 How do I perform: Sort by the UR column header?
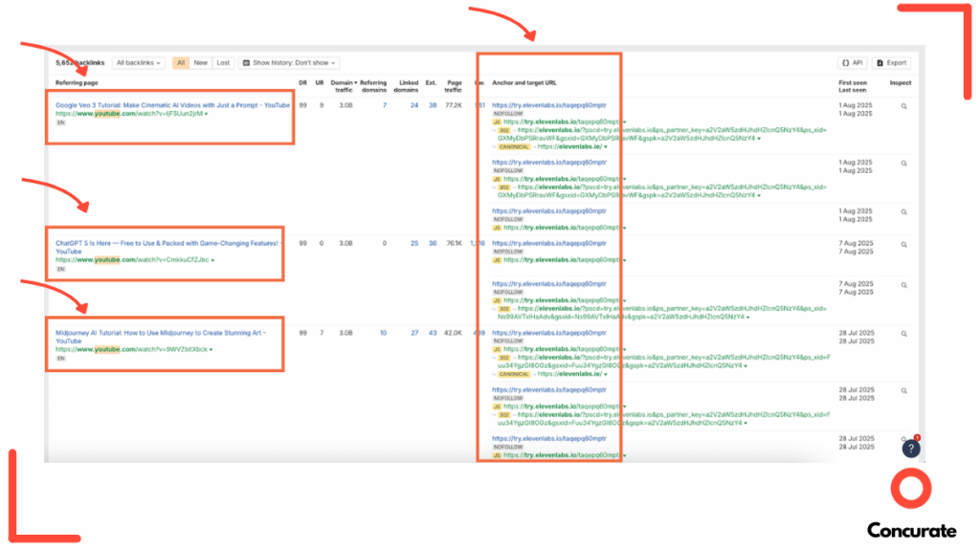(x=320, y=82)
